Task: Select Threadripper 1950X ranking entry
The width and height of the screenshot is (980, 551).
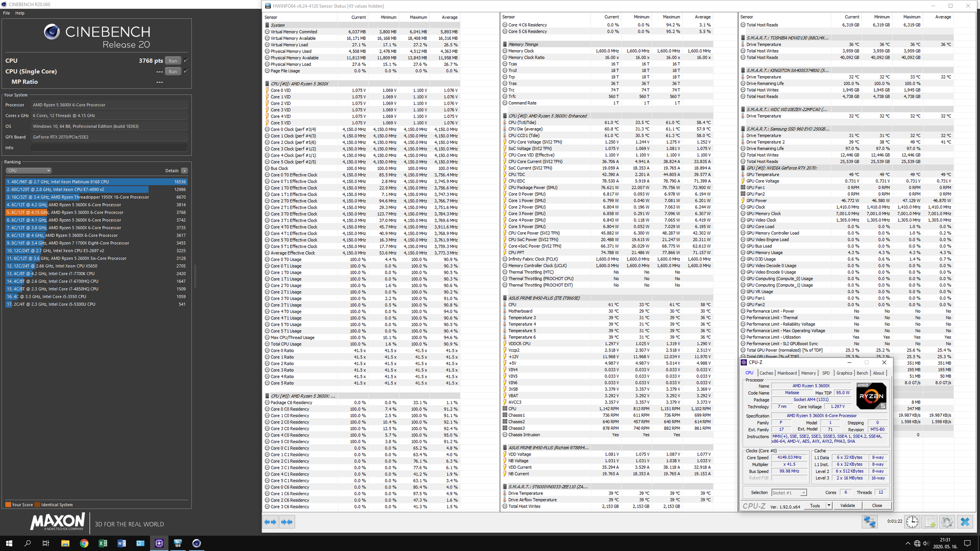Action: (96, 197)
